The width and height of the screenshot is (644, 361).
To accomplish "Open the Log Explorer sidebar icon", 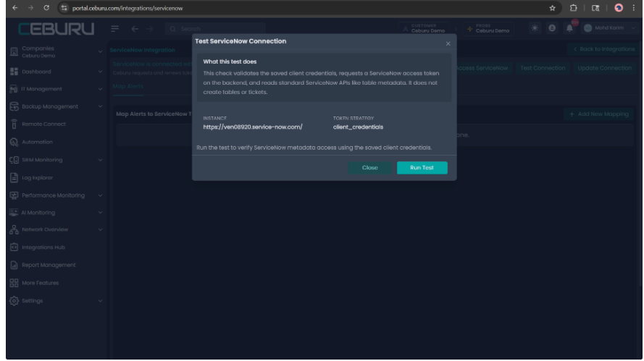I will coord(14,178).
